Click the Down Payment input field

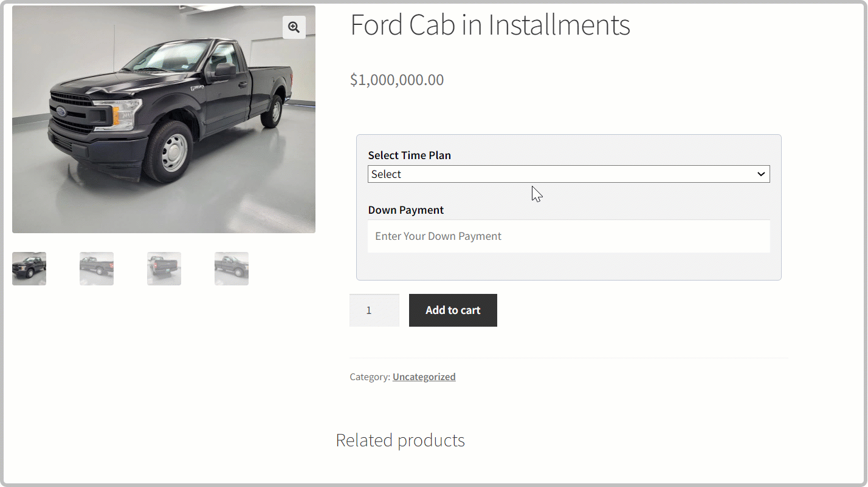point(568,236)
